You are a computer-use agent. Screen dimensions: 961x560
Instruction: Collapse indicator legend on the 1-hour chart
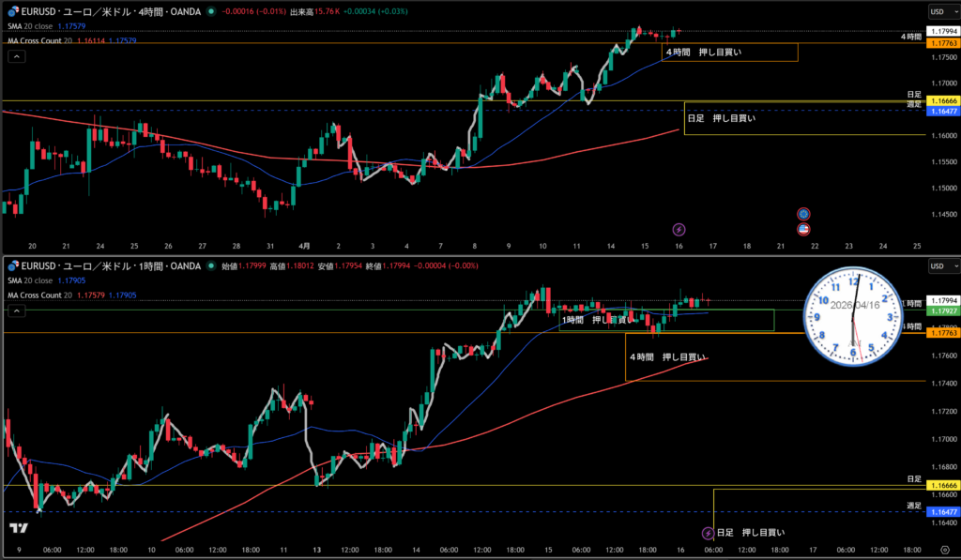pos(16,311)
